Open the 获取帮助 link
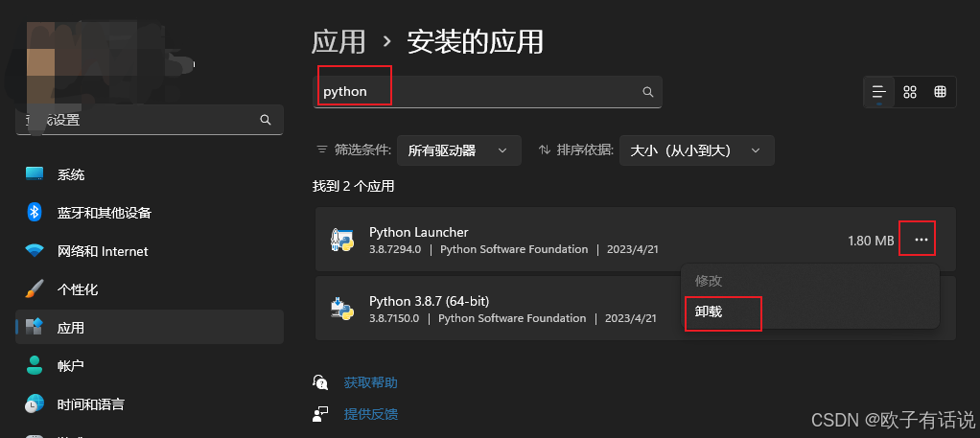980x438 pixels. (x=371, y=382)
